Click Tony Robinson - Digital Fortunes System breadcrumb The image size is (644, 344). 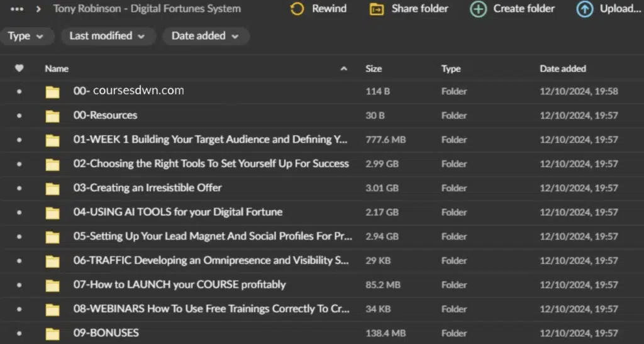pos(147,9)
